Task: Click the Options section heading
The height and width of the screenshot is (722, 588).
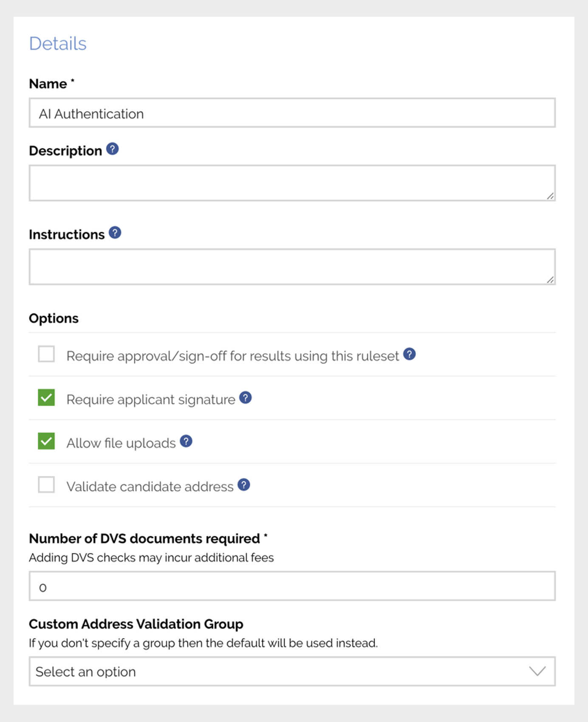Action: (x=54, y=318)
